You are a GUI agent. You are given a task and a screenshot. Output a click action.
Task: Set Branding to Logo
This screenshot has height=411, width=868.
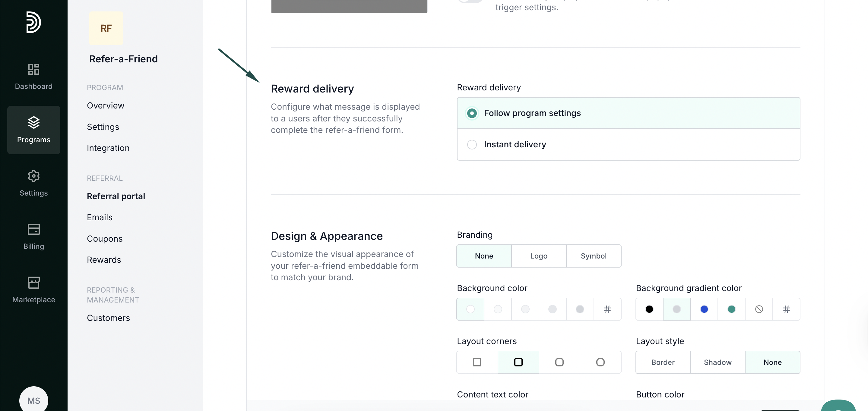click(538, 256)
